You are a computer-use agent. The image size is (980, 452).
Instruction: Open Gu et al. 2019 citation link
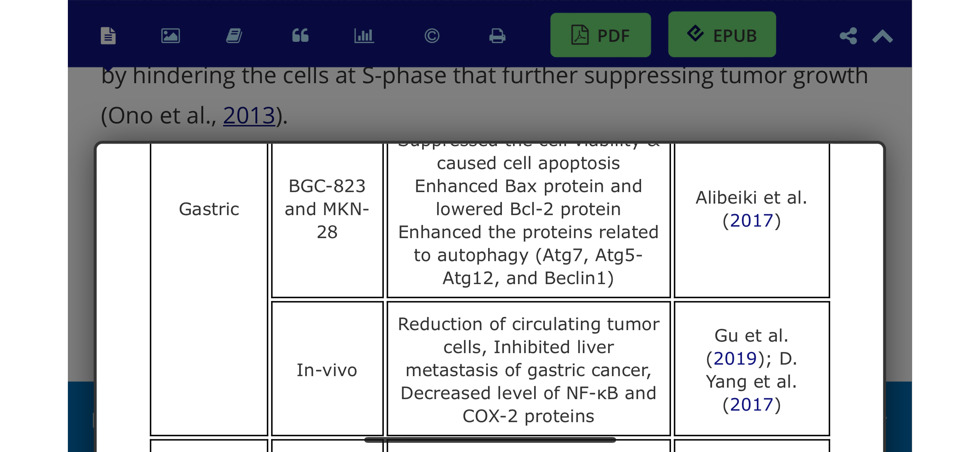click(x=735, y=358)
